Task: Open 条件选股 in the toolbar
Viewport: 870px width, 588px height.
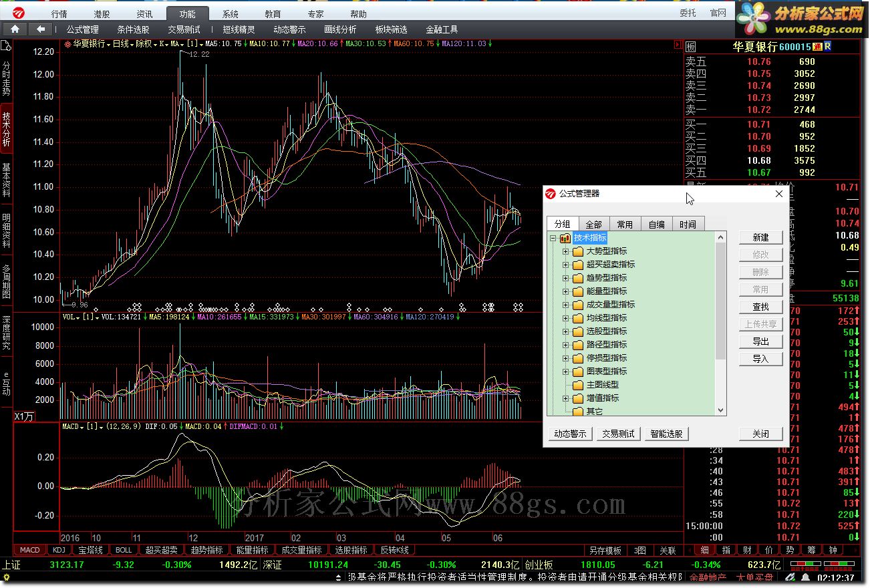Action: pos(133,29)
